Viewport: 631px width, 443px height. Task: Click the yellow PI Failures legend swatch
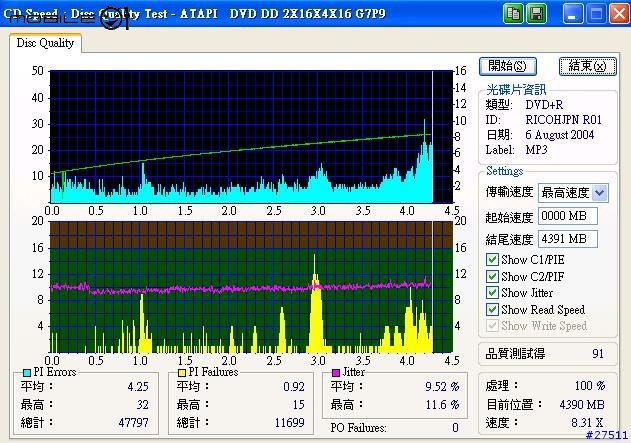tap(182, 373)
